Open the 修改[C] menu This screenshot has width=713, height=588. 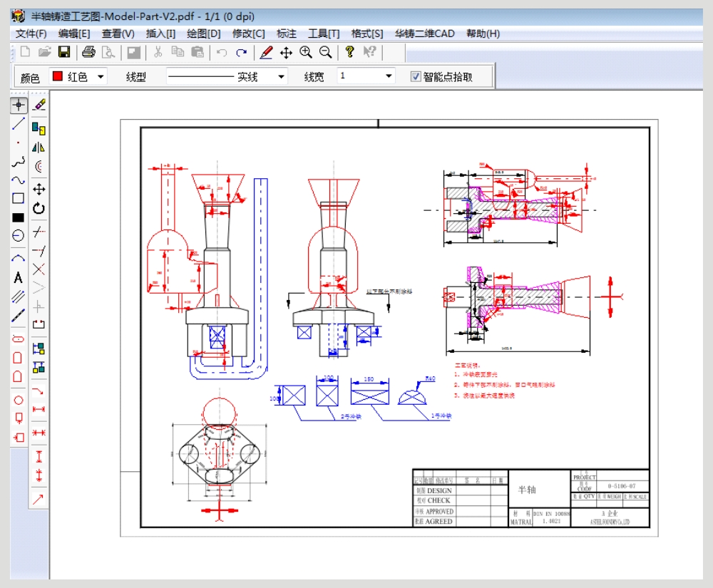click(248, 33)
